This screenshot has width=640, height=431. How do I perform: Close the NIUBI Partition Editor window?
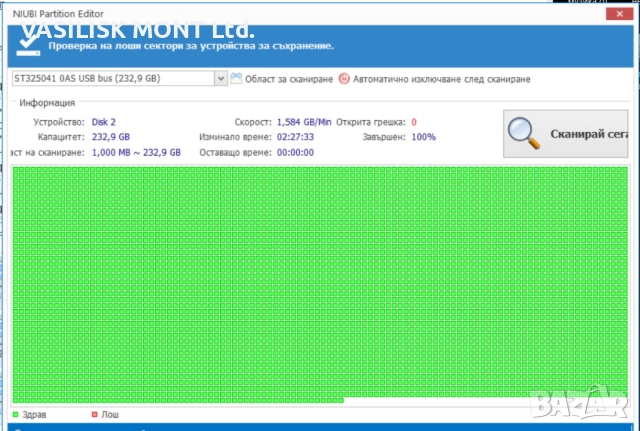613,12
